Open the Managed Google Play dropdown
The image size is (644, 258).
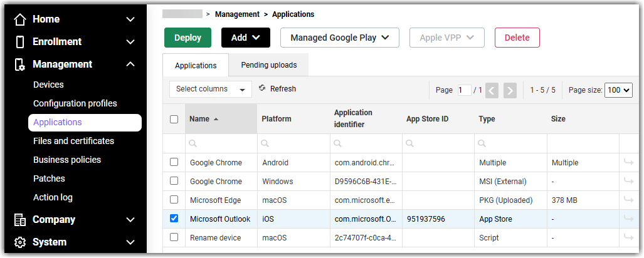click(x=340, y=38)
